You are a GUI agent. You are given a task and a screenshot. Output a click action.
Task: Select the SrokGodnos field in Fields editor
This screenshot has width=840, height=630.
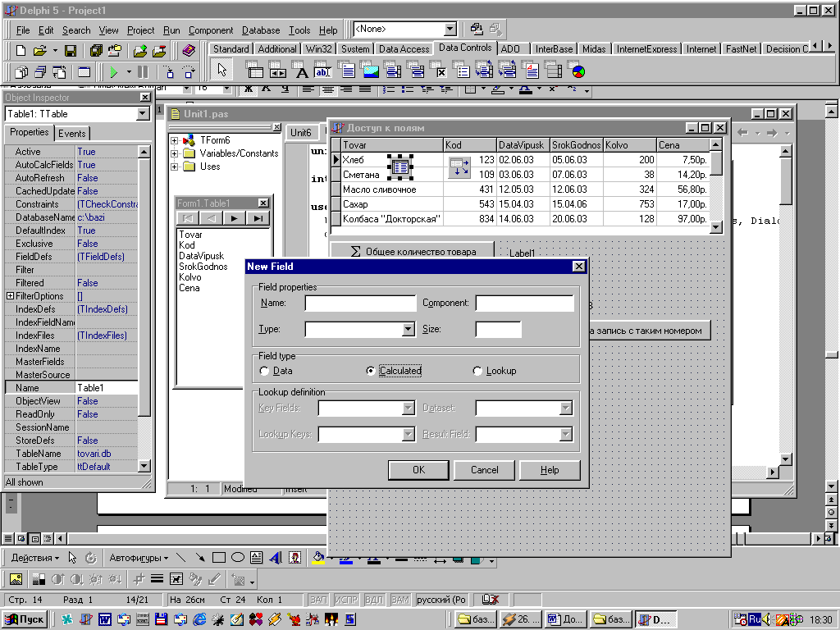pos(203,267)
